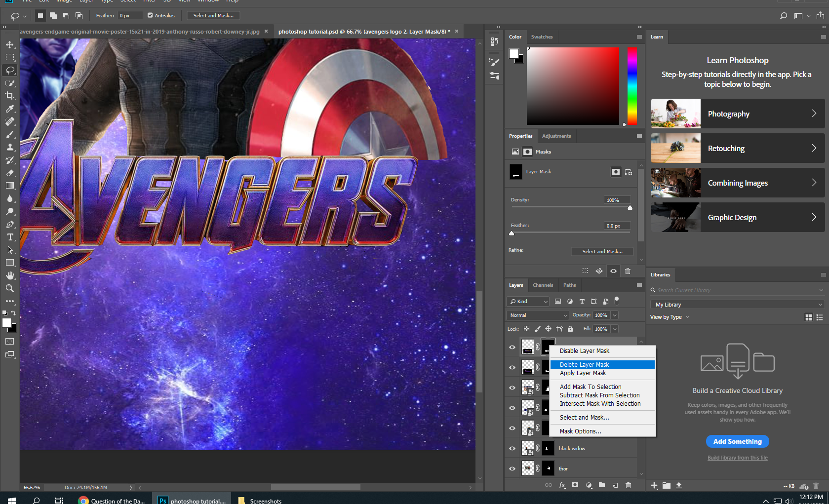Select the Brush tool
The height and width of the screenshot is (504, 829).
click(x=10, y=134)
